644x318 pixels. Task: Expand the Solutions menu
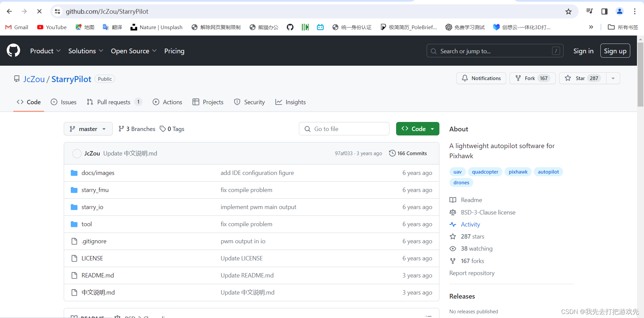click(86, 51)
